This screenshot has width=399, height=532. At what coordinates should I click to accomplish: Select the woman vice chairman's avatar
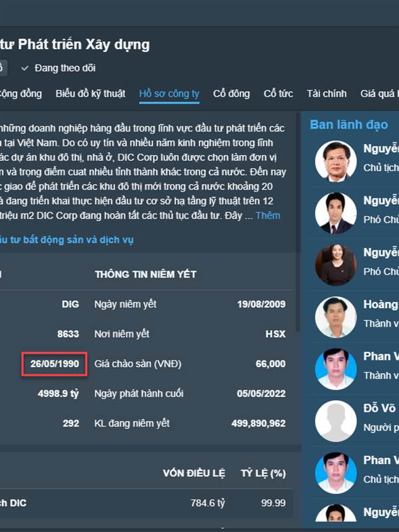click(x=336, y=265)
